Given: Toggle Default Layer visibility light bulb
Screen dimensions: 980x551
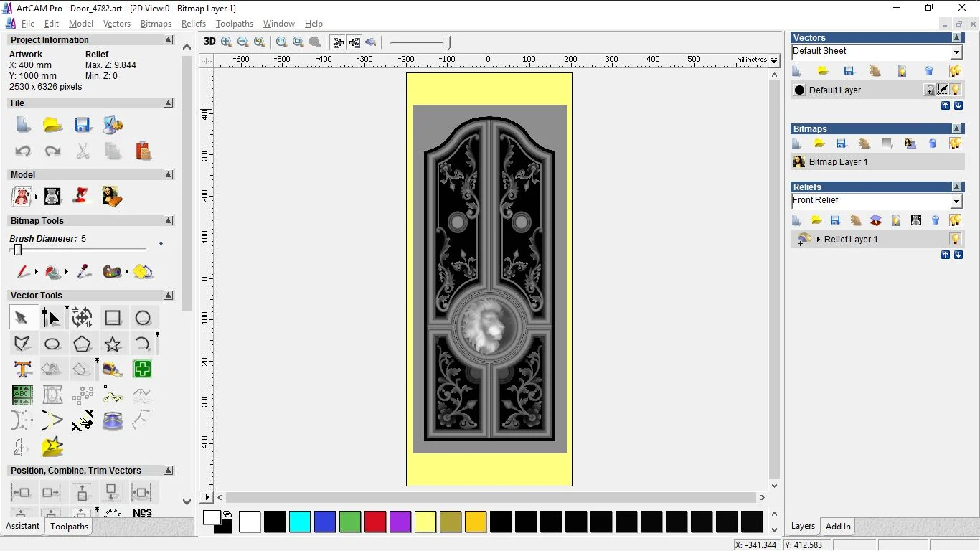Looking at the screenshot, I should click(x=956, y=90).
